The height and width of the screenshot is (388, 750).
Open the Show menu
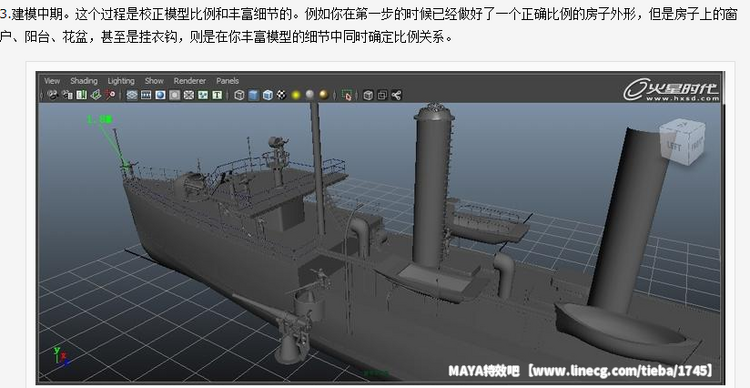[154, 81]
